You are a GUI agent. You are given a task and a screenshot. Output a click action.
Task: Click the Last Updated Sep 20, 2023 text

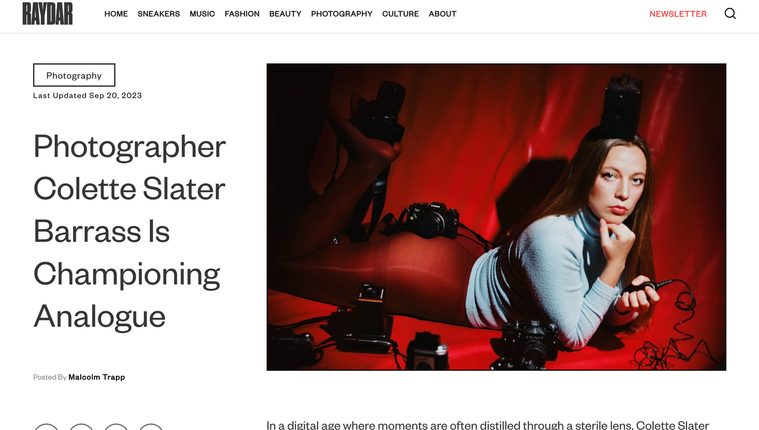(x=88, y=95)
